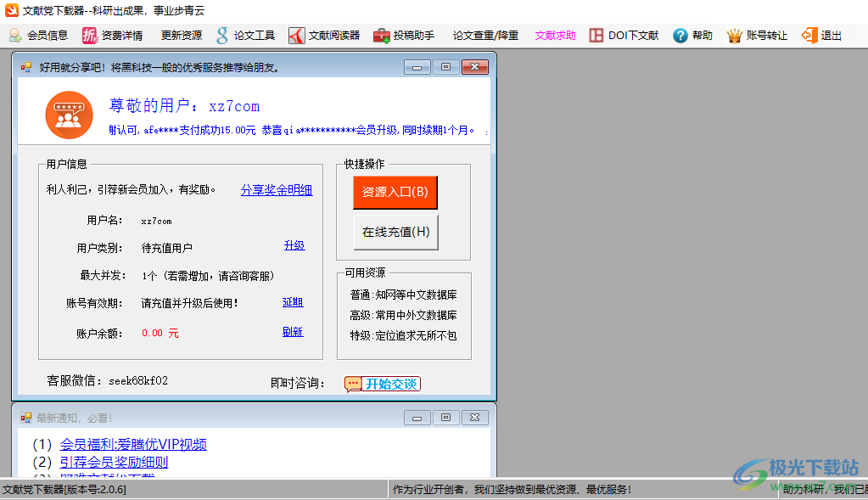Screen dimensions: 868x500
Task: Click the 退出 exit icon
Action: click(x=809, y=36)
